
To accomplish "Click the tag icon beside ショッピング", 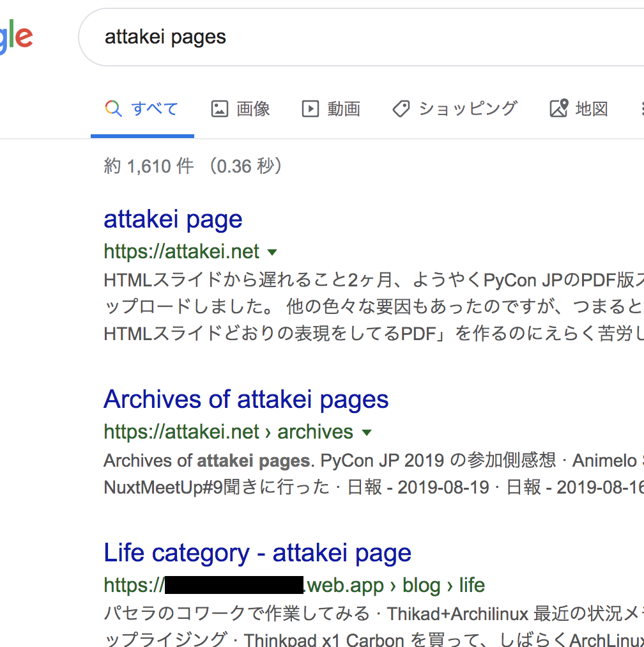I will point(401,109).
